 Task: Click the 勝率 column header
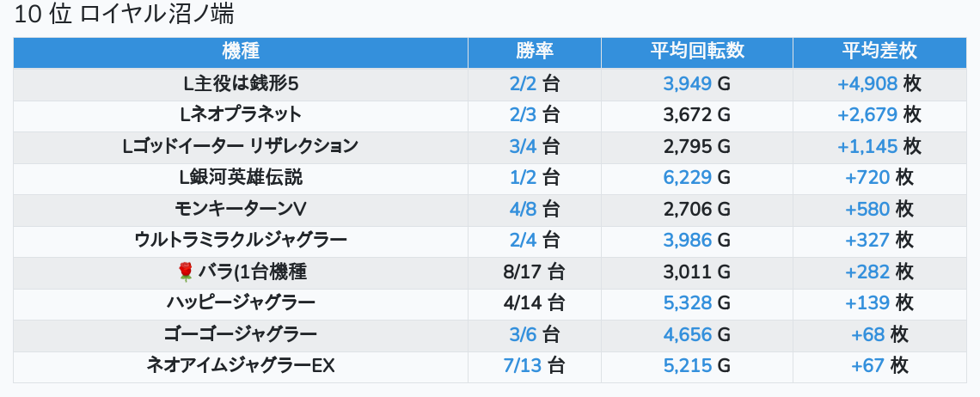click(x=535, y=52)
